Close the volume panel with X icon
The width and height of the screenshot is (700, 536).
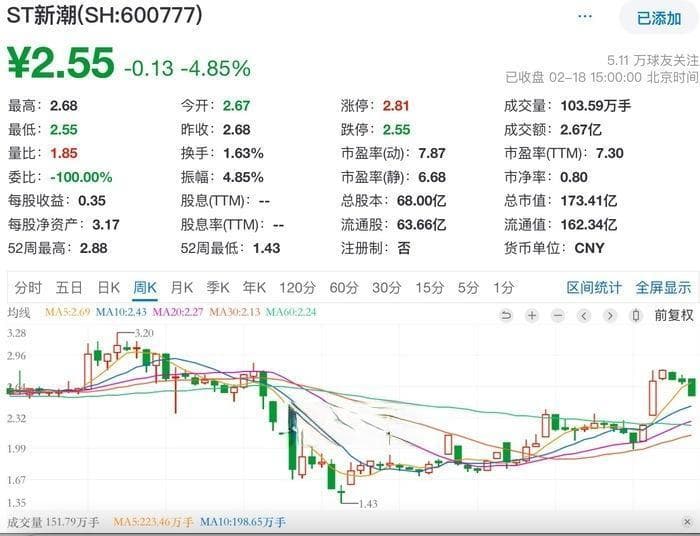tap(687, 521)
